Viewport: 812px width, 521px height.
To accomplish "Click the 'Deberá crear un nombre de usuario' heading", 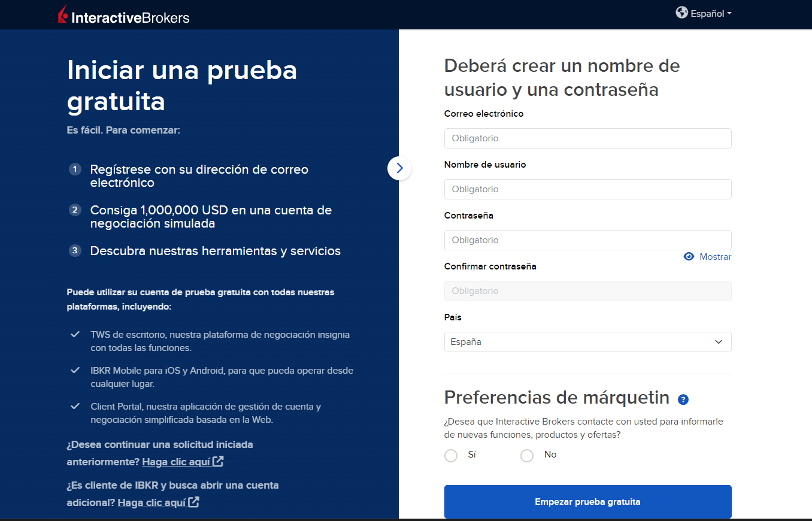I will pos(562,77).
